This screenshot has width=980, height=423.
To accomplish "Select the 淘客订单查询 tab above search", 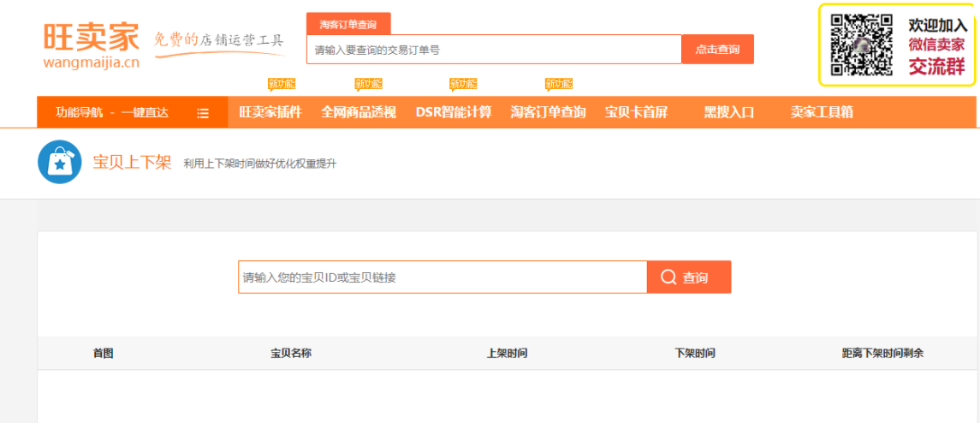I will click(348, 25).
